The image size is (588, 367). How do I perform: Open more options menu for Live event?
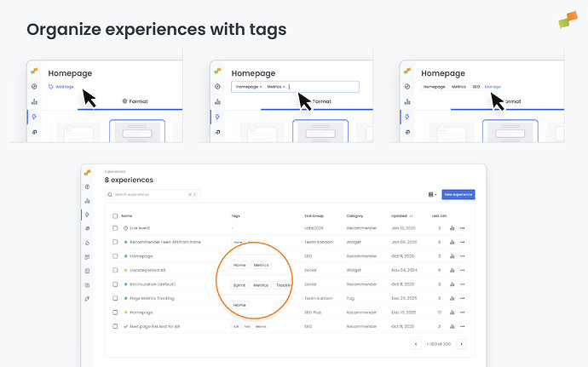click(464, 228)
